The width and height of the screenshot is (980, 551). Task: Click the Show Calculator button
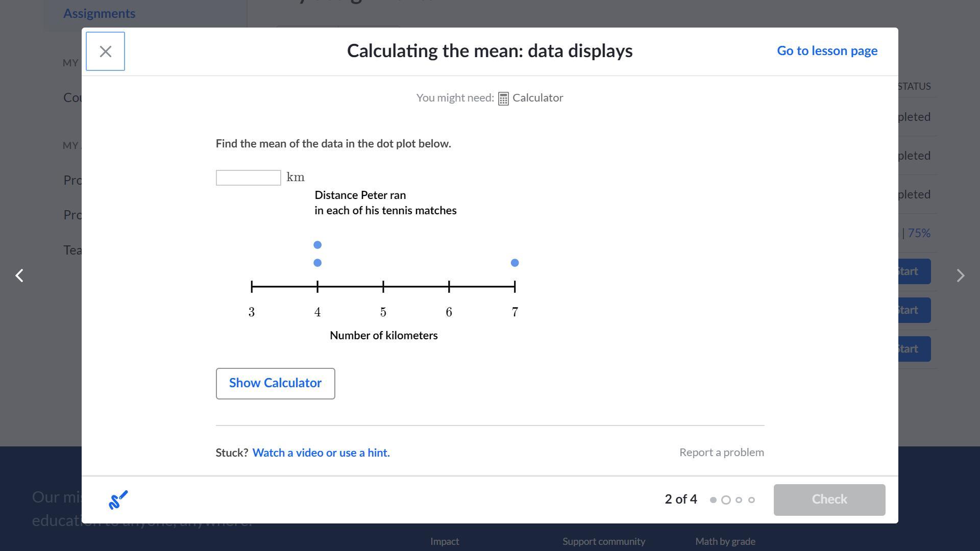275,384
